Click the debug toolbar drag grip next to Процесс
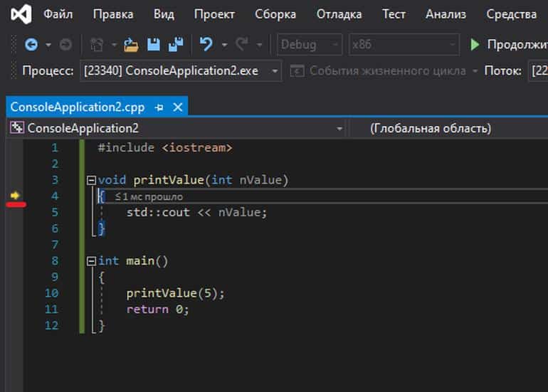The height and width of the screenshot is (392, 548). tap(14, 71)
